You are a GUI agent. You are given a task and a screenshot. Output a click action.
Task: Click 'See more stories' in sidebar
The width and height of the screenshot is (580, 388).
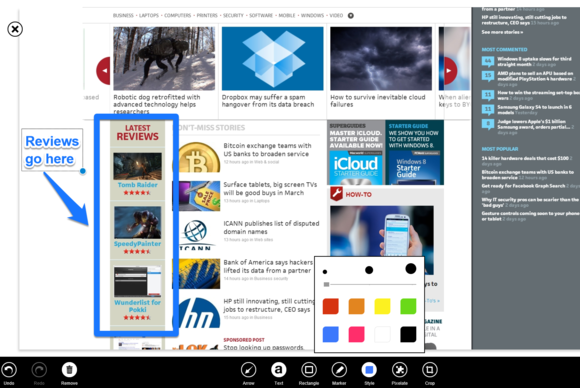tap(502, 32)
